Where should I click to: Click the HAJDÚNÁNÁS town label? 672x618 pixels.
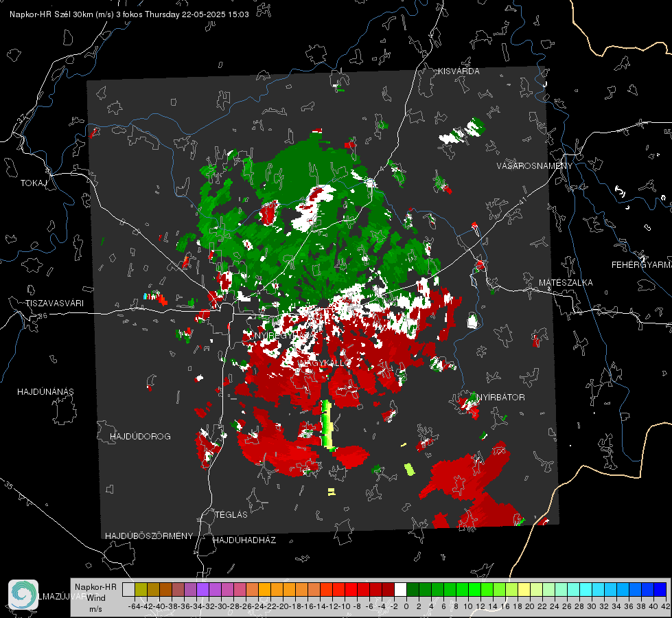click(45, 392)
